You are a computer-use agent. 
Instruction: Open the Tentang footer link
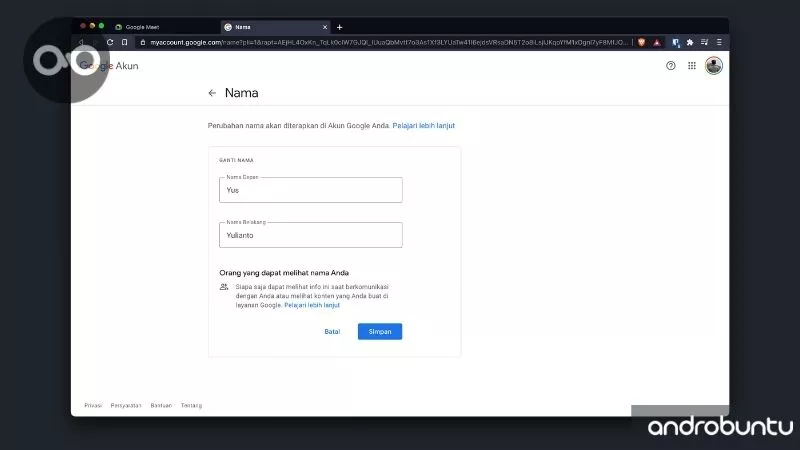tap(191, 406)
